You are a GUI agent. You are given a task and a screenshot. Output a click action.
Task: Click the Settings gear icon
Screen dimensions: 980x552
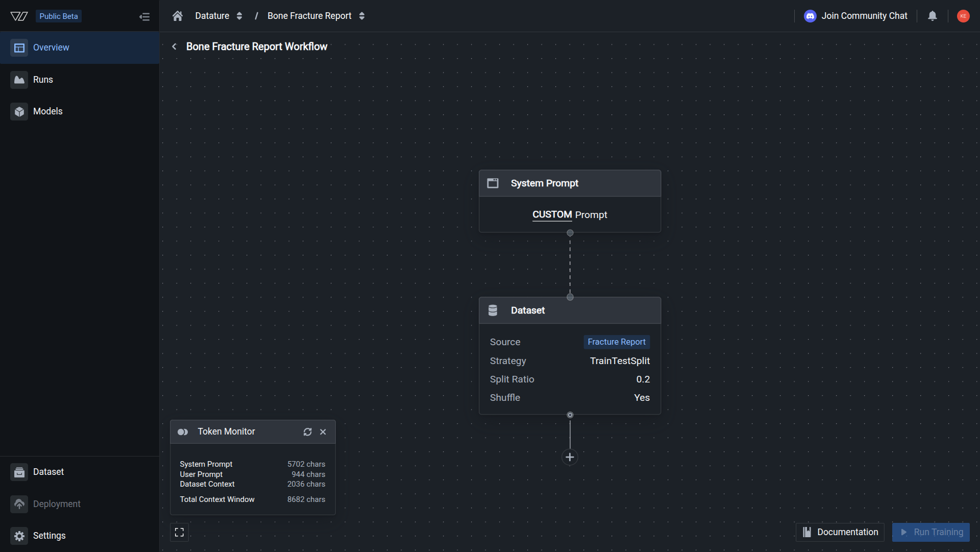pyautogui.click(x=19, y=536)
